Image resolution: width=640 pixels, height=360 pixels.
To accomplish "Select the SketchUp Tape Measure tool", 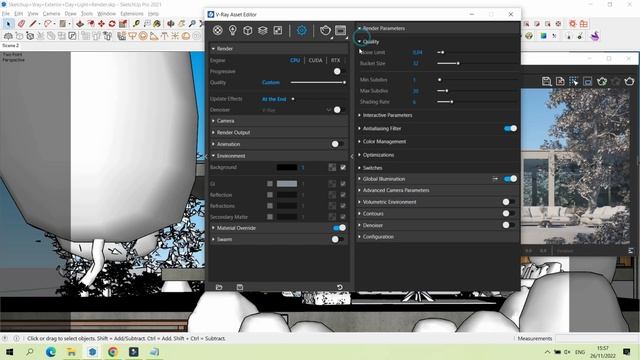I will coord(136,24).
